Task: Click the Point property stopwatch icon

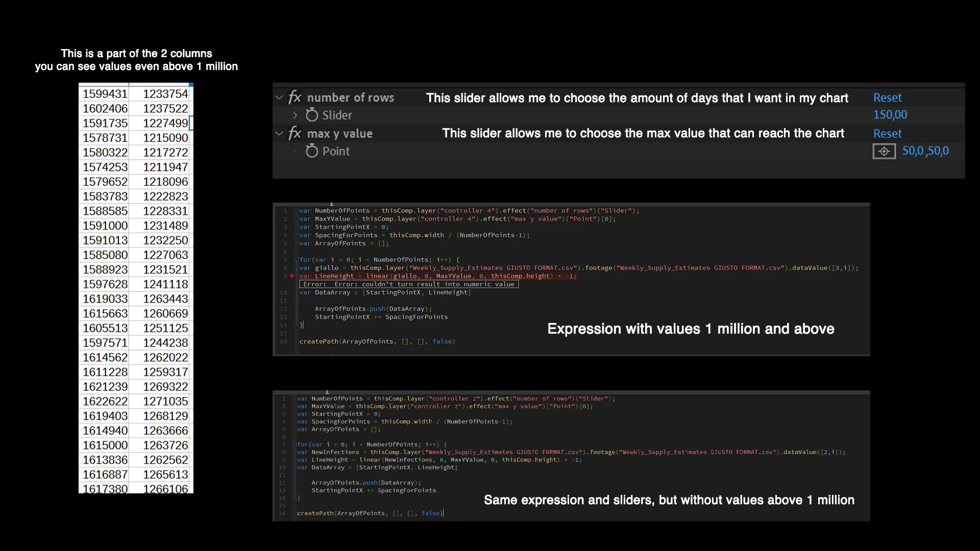Action: pyautogui.click(x=312, y=151)
